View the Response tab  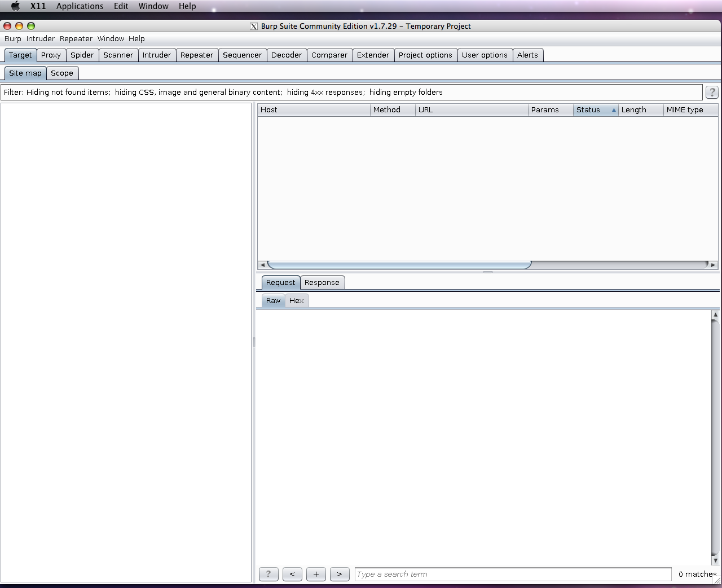point(322,282)
